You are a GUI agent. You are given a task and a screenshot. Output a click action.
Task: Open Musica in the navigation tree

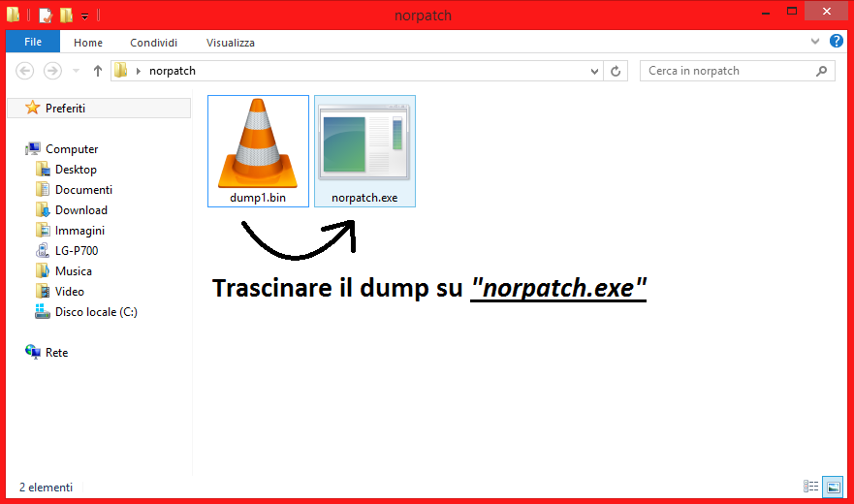pos(73,270)
